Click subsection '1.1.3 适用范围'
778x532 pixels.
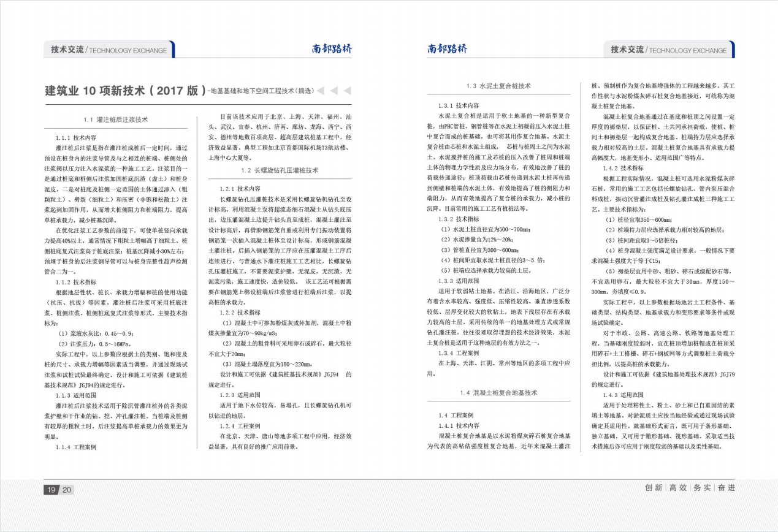[x=76, y=395]
